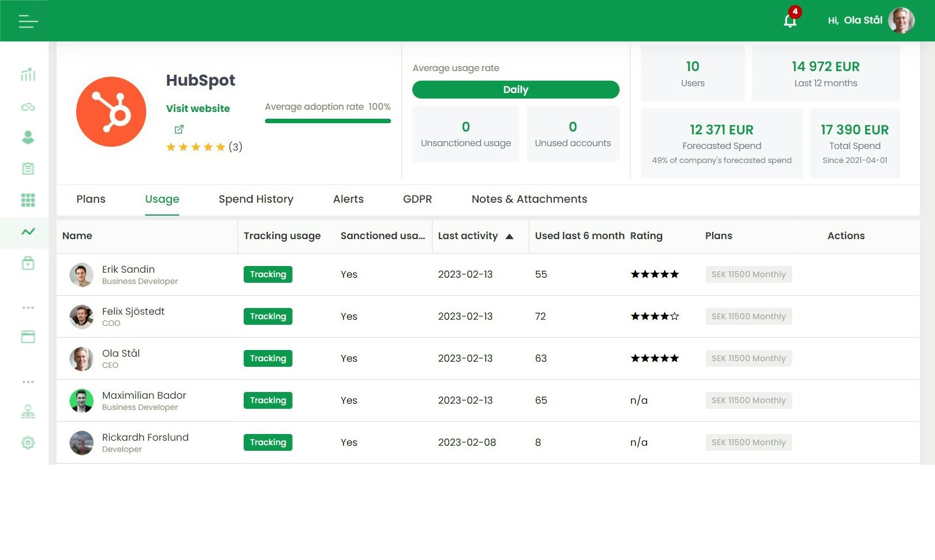Click Maximilian Bador's avatar photo

pyautogui.click(x=81, y=401)
